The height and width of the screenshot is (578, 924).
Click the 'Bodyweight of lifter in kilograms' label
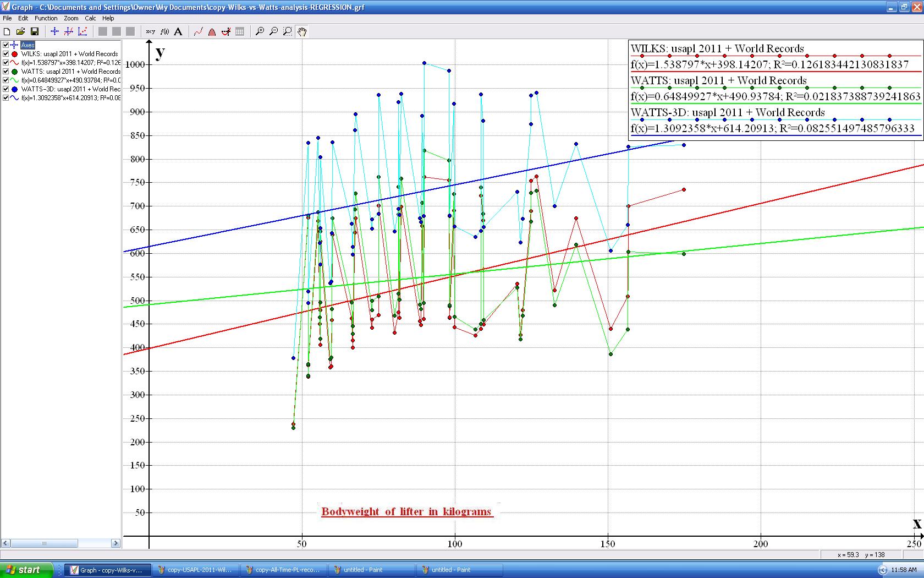coord(406,511)
